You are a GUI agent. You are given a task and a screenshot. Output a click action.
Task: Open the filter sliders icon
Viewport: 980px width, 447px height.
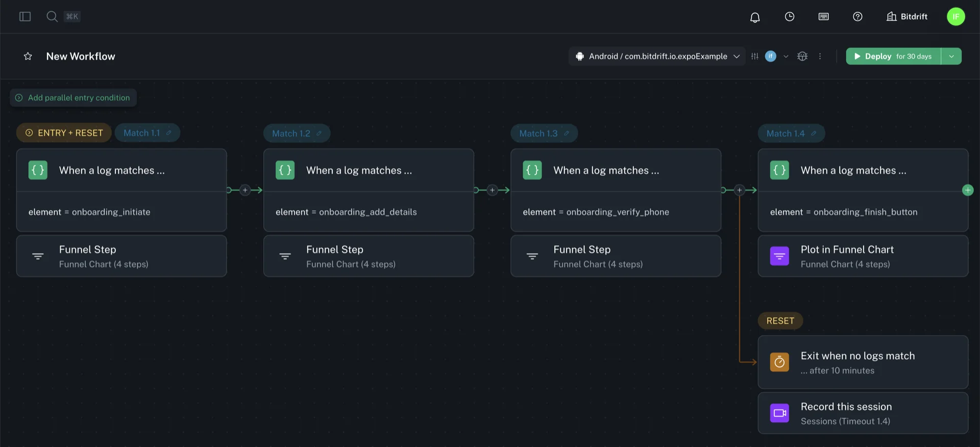pos(754,56)
